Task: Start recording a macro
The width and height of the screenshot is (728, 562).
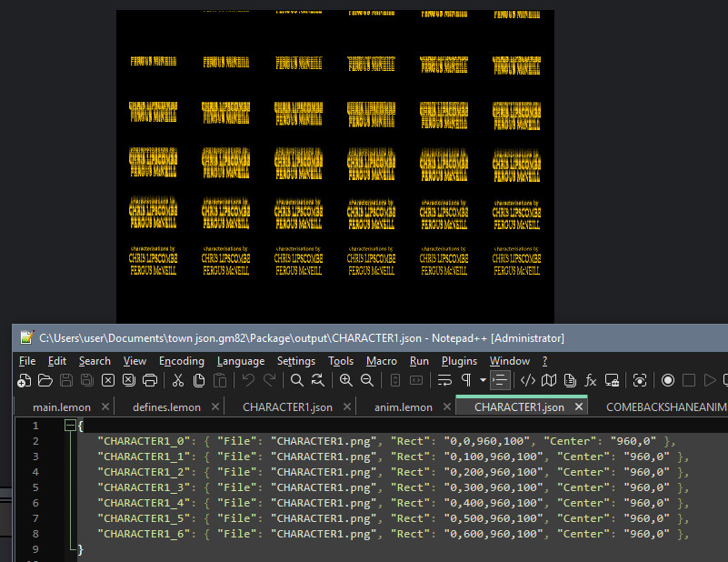Action: pyautogui.click(x=668, y=380)
